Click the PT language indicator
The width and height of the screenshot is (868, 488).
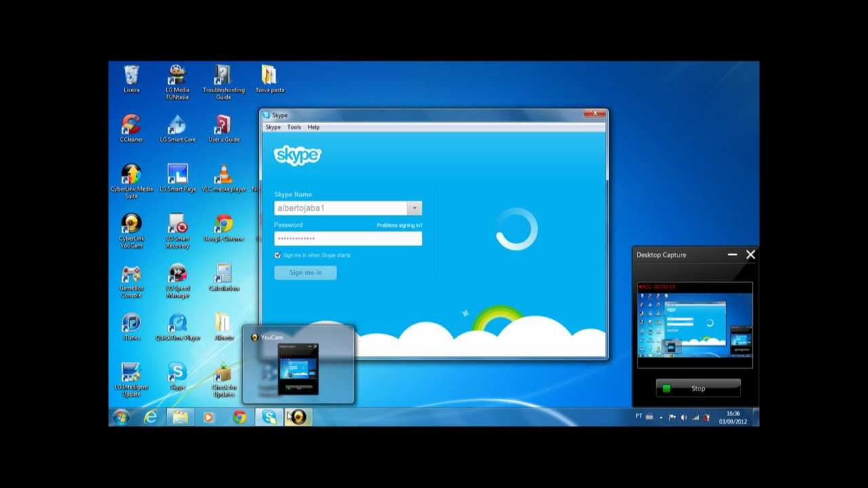point(639,416)
